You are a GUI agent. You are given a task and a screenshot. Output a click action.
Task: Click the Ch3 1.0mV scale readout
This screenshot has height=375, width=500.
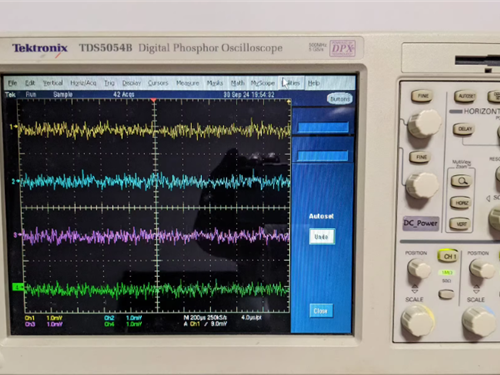pyautogui.click(x=43, y=324)
